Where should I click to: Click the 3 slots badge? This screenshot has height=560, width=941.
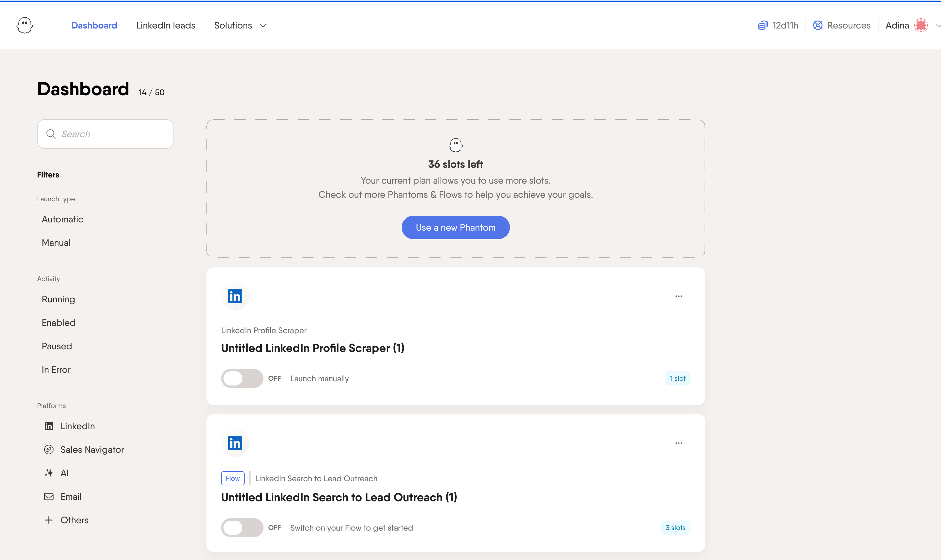pos(675,528)
